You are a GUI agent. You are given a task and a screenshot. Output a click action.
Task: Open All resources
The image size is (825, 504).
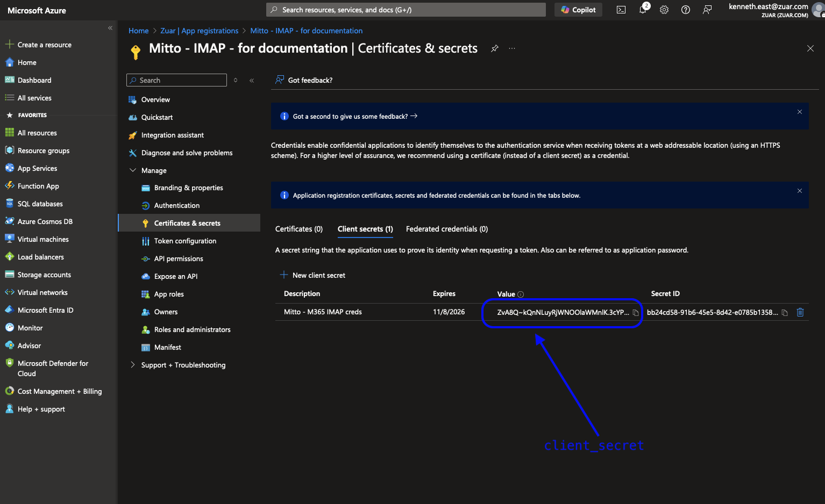37,133
